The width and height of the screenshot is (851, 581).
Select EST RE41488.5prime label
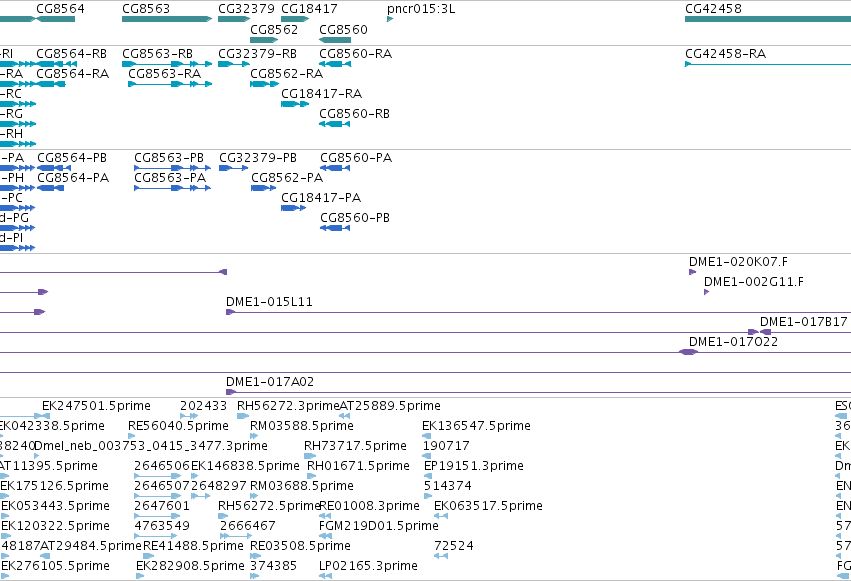click(193, 546)
